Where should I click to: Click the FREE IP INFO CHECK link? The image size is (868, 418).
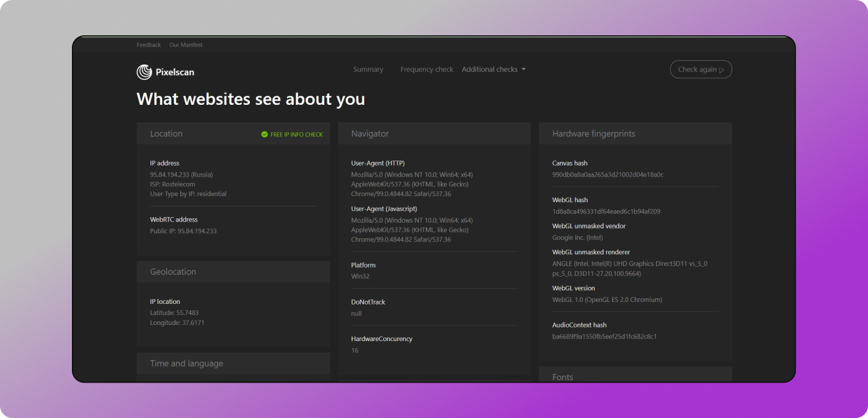pyautogui.click(x=296, y=135)
